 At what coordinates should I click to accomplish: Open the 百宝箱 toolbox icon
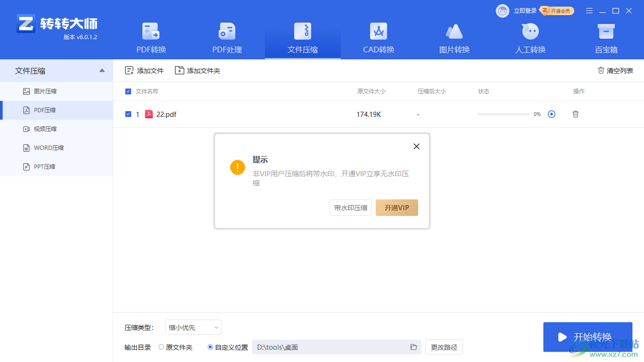pyautogui.click(x=606, y=31)
